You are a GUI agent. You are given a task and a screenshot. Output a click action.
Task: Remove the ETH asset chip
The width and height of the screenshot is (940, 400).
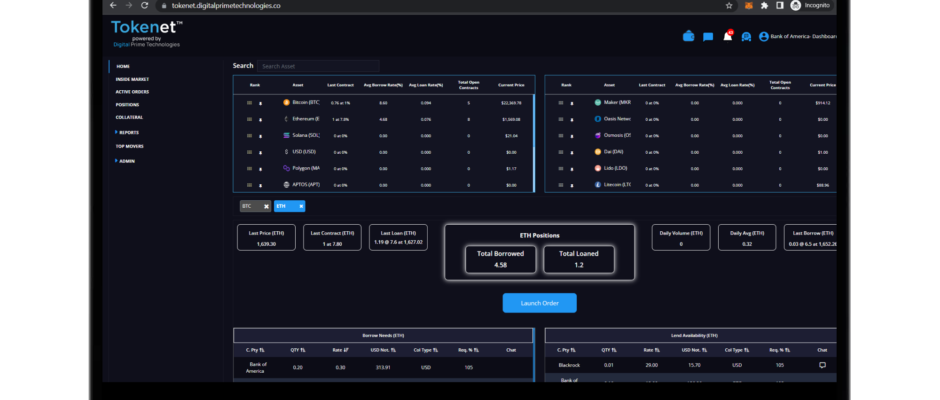[301, 206]
